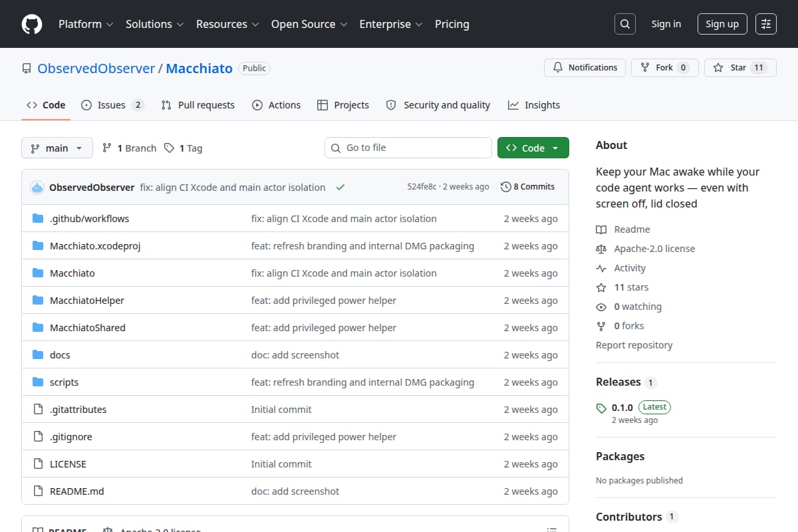Image resolution: width=798 pixels, height=532 pixels.
Task: Open the Pricing page
Action: (x=452, y=24)
